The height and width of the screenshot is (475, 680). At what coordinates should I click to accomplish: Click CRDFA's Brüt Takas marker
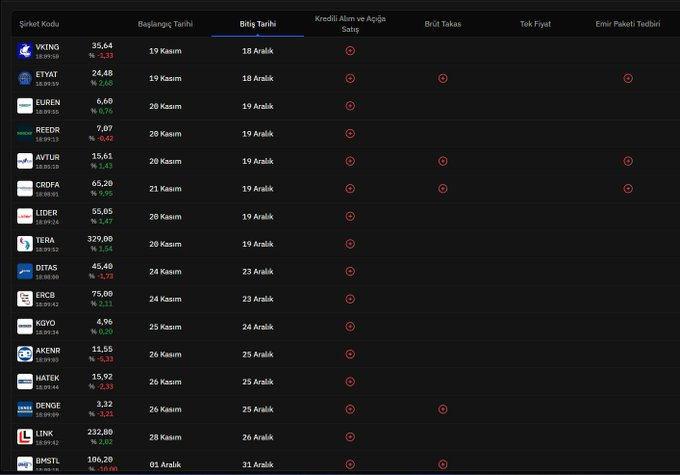point(443,189)
